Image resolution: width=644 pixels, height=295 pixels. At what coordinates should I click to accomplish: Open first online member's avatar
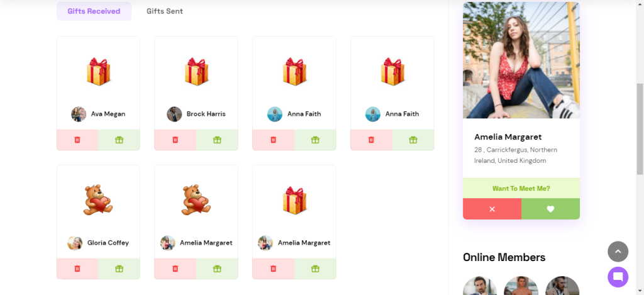tap(480, 287)
